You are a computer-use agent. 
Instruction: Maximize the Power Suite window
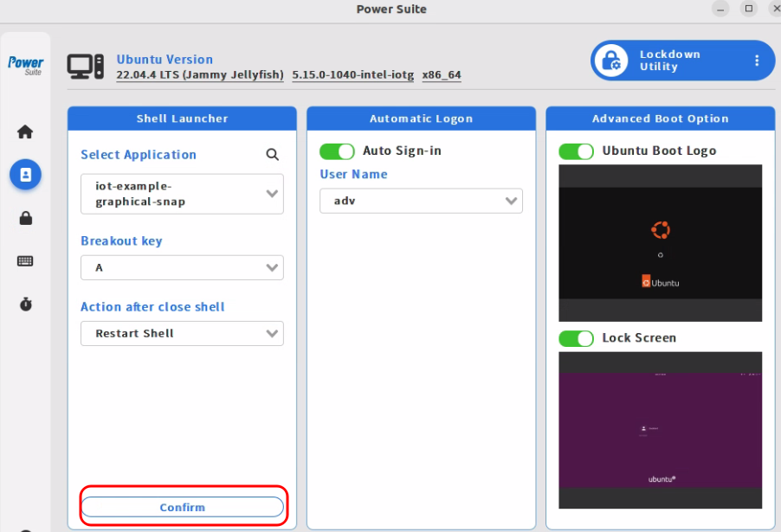749,9
